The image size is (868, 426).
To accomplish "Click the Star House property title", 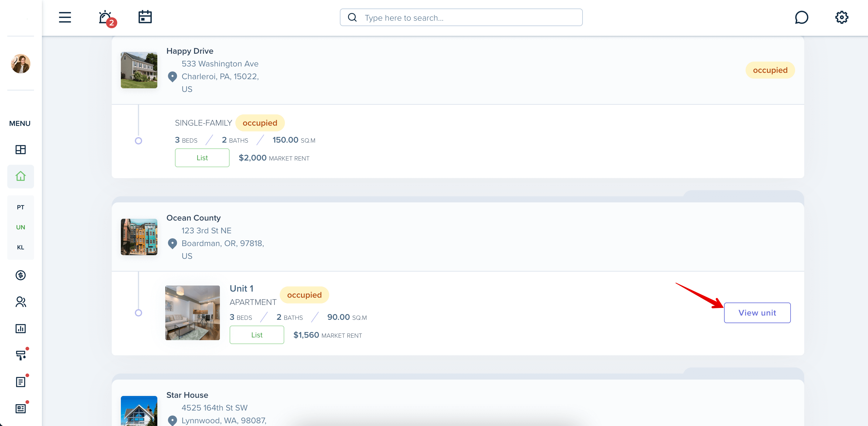I will coord(187,395).
